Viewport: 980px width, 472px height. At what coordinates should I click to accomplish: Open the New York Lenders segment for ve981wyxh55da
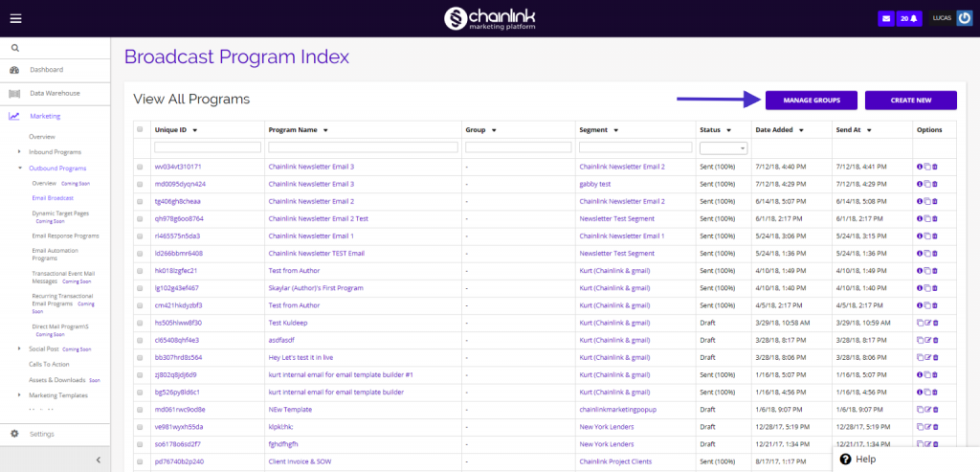[x=606, y=427]
